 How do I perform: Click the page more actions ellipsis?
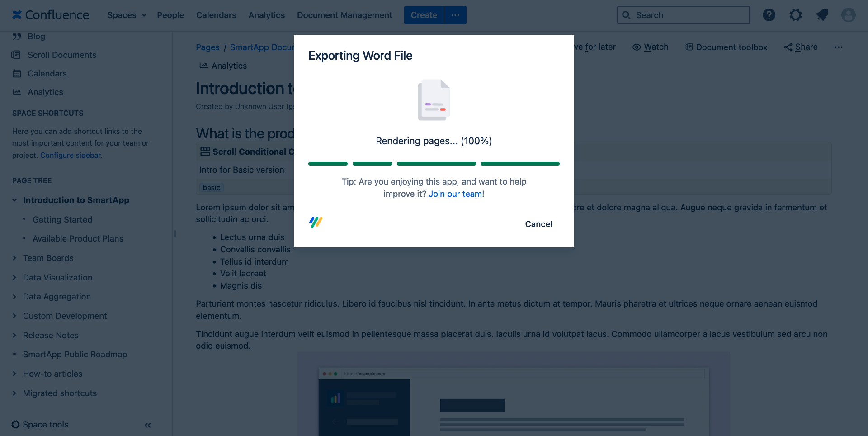pyautogui.click(x=838, y=47)
